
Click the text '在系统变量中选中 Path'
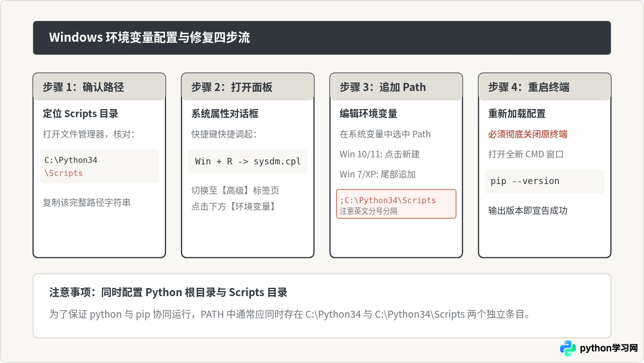click(385, 134)
